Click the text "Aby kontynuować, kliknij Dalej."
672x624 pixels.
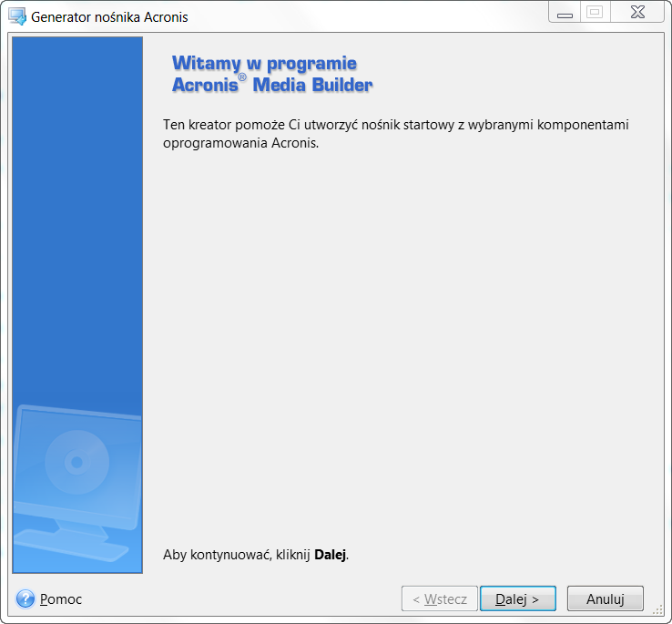pyautogui.click(x=256, y=555)
